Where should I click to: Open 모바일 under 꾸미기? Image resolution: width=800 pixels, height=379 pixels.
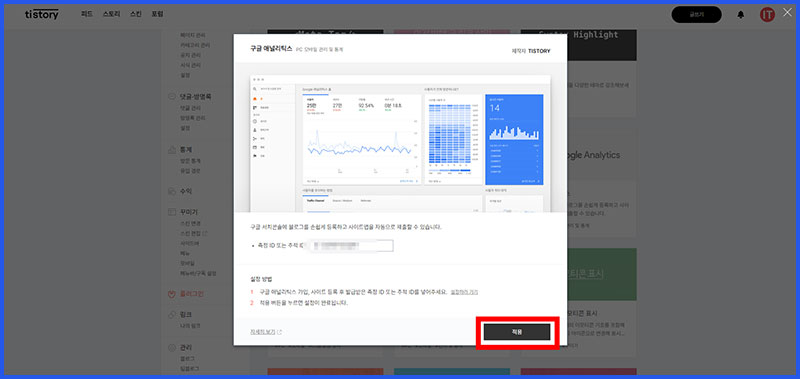[x=187, y=263]
